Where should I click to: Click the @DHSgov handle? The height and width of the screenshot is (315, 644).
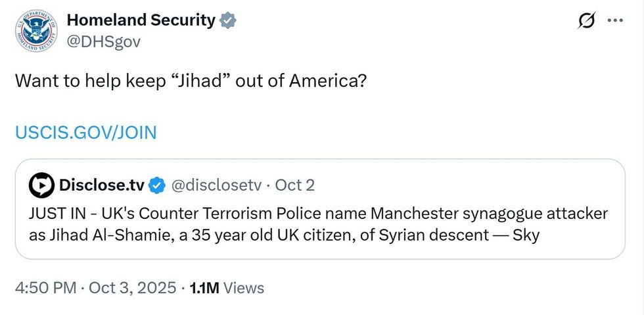(103, 41)
